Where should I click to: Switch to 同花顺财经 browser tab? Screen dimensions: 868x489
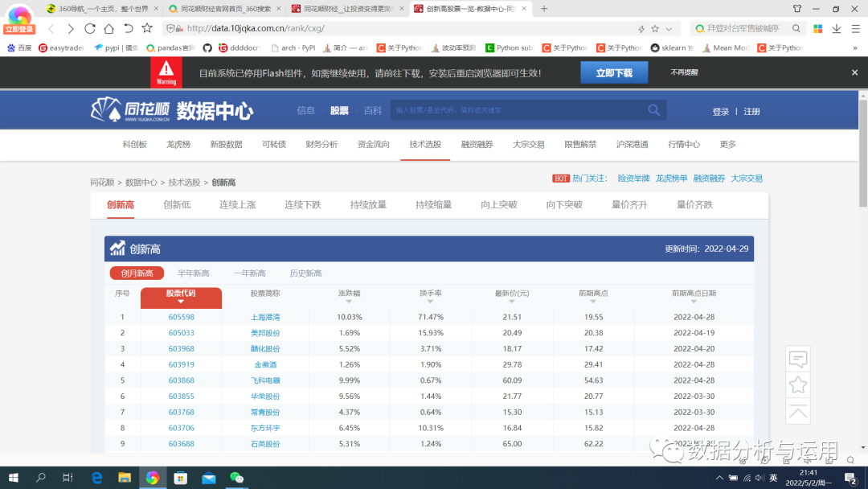tap(348, 9)
